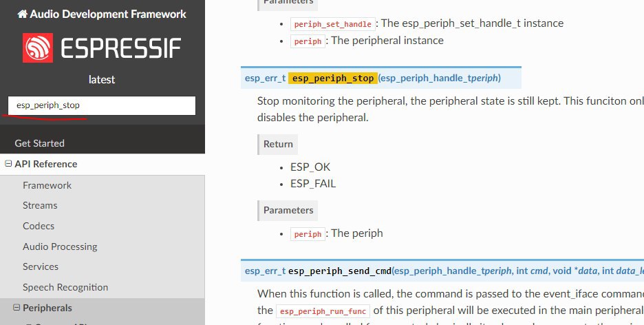
Task: Click the Espressif logo image
Action: (x=102, y=48)
